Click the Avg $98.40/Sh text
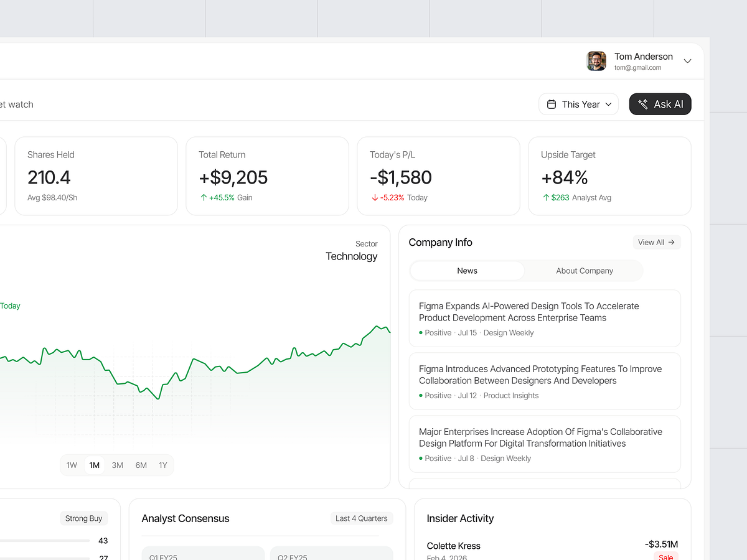The width and height of the screenshot is (747, 560). 52,198
